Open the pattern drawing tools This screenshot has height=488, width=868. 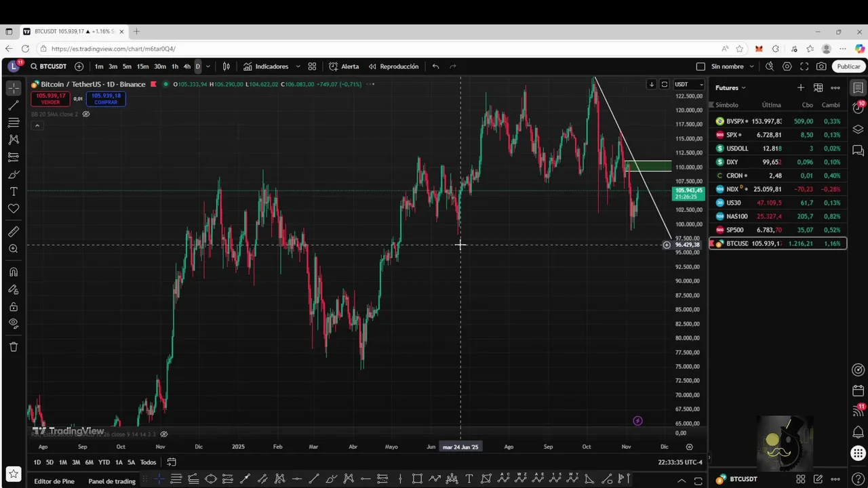pyautogui.click(x=14, y=140)
